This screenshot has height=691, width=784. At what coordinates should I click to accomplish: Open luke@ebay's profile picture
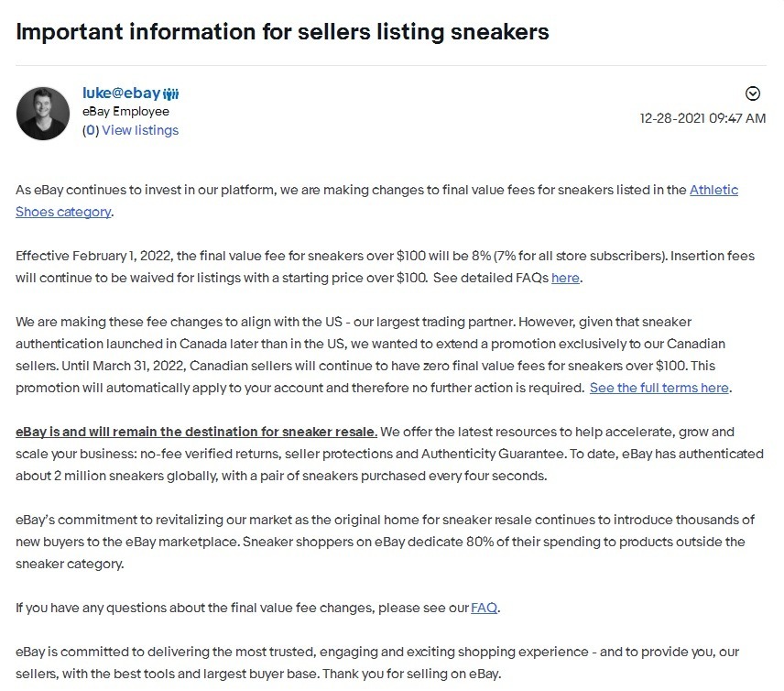coord(43,114)
